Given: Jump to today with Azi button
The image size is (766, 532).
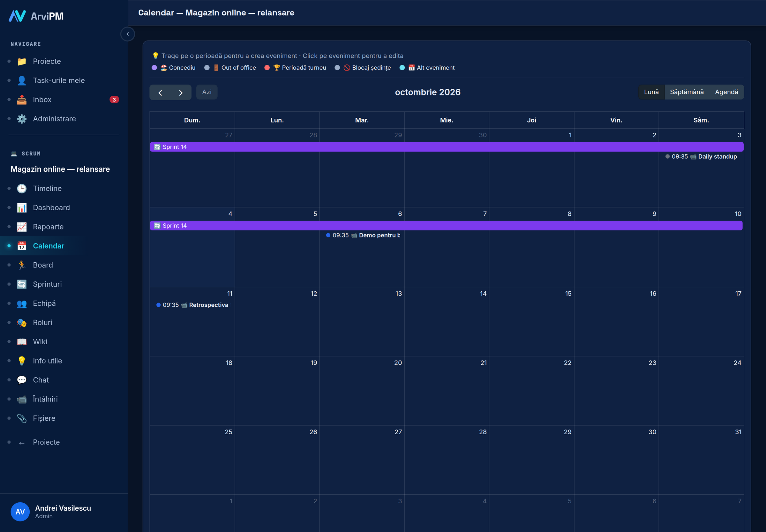Looking at the screenshot, I should point(207,92).
